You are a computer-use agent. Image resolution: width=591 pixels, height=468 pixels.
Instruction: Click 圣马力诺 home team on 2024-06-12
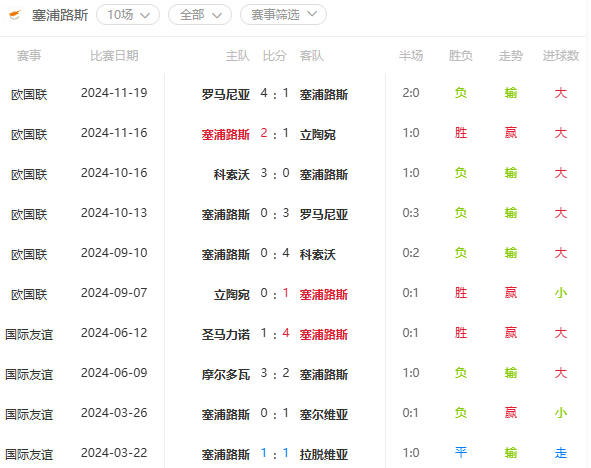click(226, 334)
